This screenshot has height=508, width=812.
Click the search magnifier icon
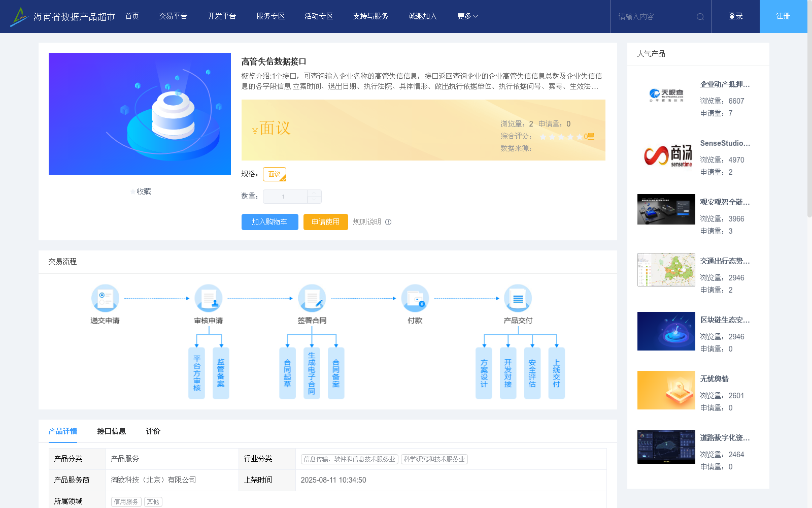(700, 16)
